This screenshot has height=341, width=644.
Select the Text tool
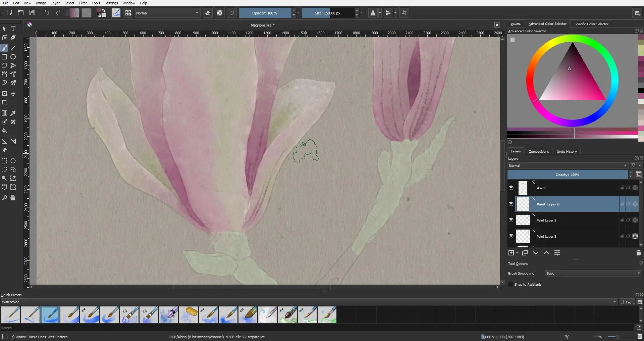pyautogui.click(x=13, y=29)
